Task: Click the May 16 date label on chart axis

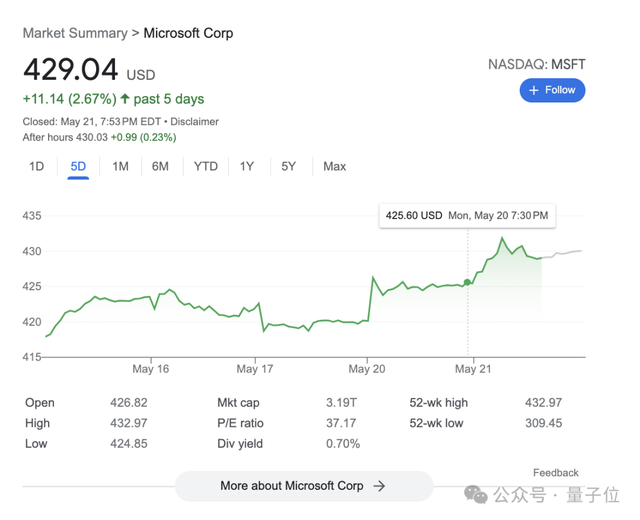Action: (x=150, y=369)
